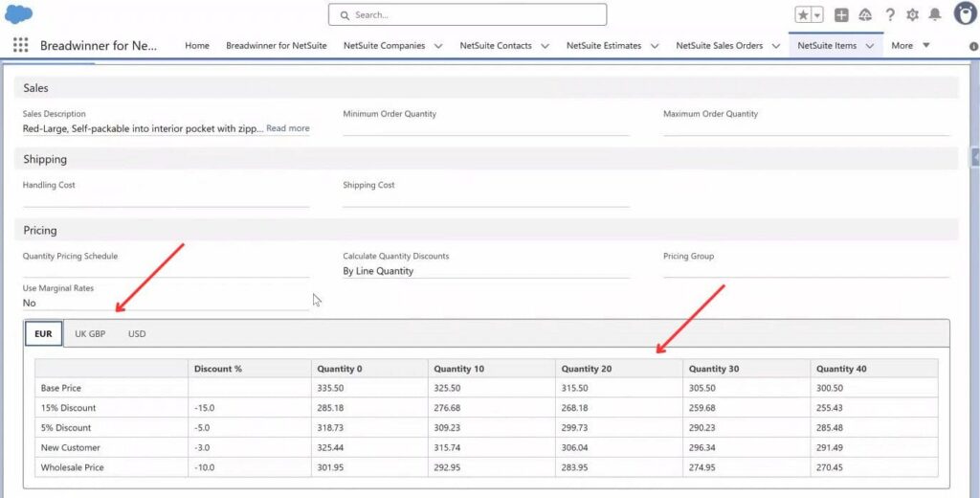Viewport: 980px width, 498px height.
Task: Open the NetSuite Sales Orders tab
Action: coord(720,46)
